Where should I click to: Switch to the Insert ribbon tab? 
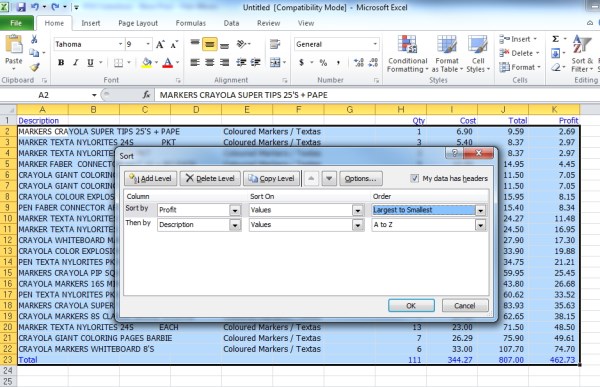pos(91,23)
